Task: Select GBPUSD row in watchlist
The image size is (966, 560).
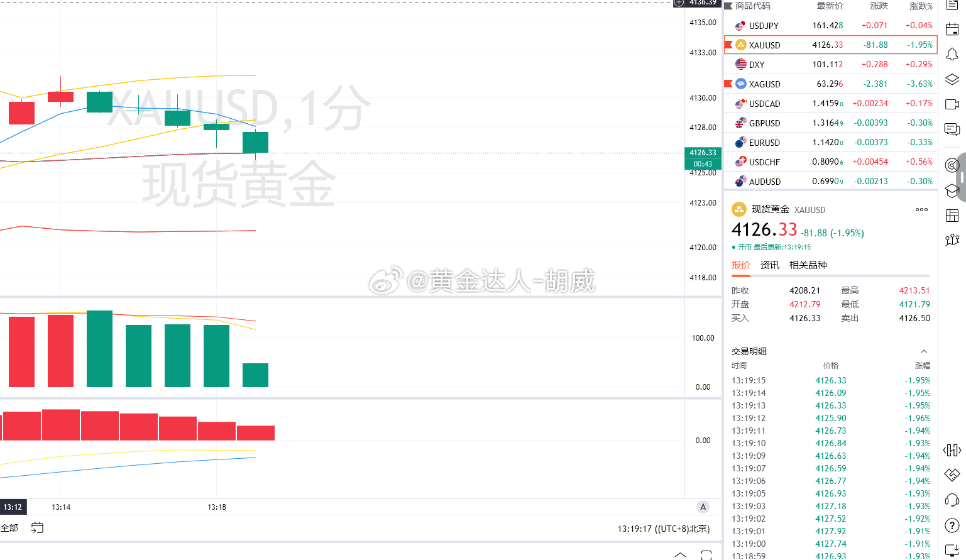Action: [x=830, y=123]
